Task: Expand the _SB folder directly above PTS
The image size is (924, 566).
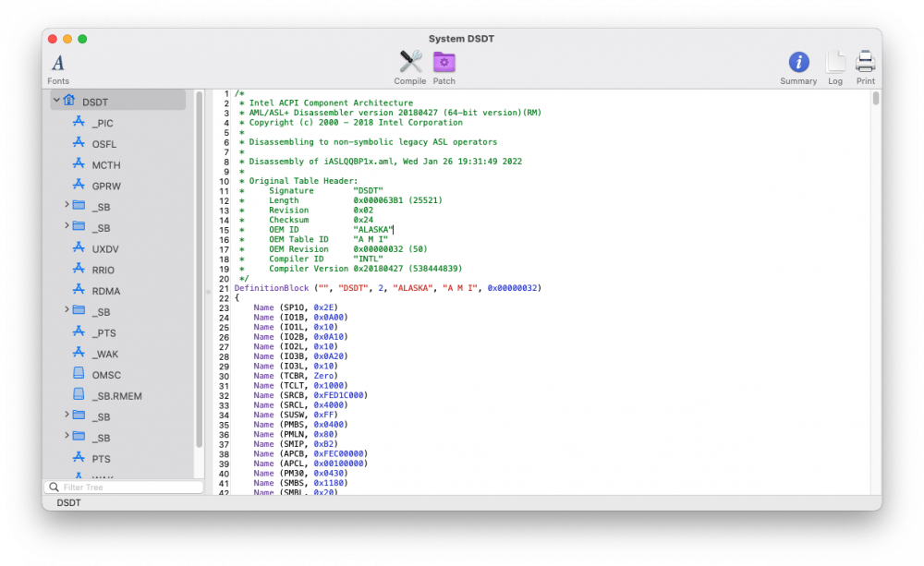Action: 67,437
